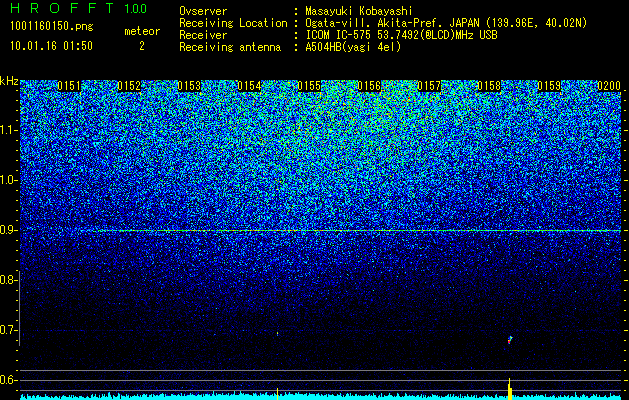The width and height of the screenshot is (629, 400).
Task: Click the 0157 time marker
Action: [429, 86]
